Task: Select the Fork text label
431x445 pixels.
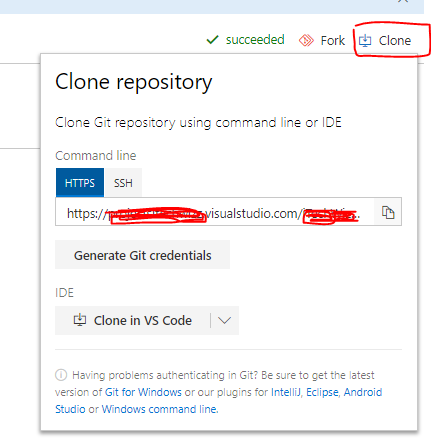Action: point(333,41)
